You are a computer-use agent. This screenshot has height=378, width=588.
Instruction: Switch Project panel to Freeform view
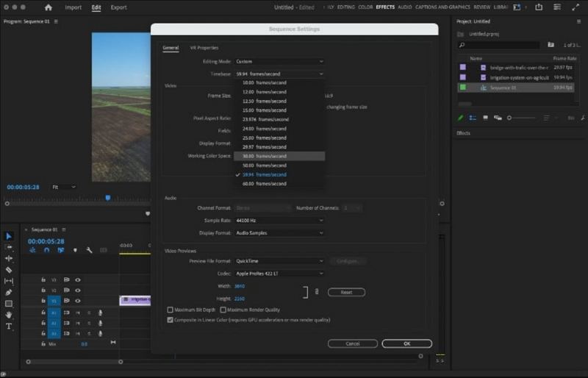498,118
